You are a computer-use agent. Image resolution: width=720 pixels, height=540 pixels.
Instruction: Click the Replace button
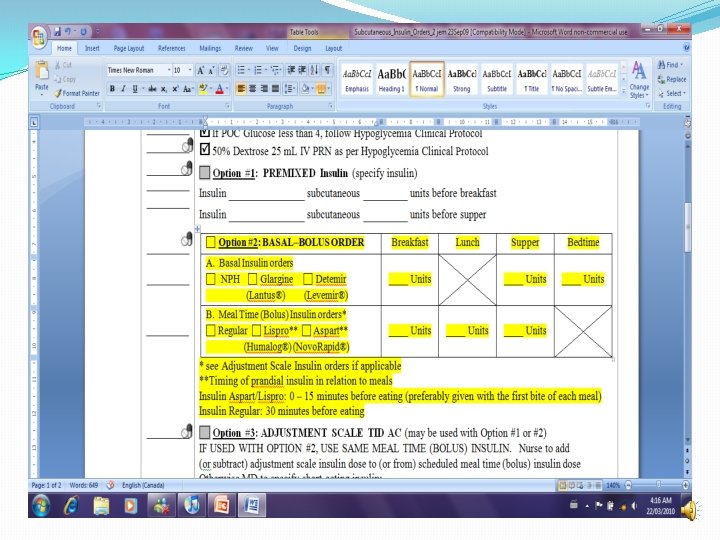[x=672, y=79]
